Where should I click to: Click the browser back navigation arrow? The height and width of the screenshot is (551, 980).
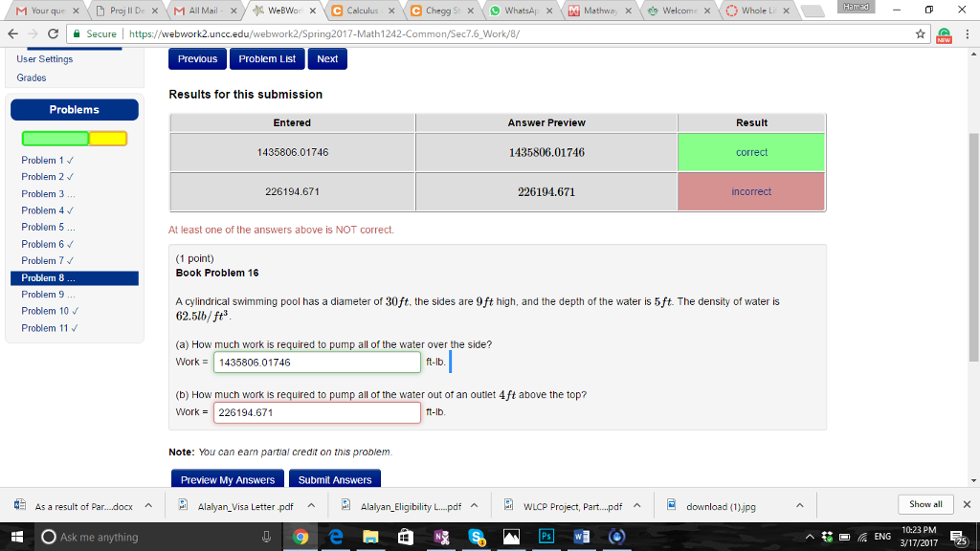[x=14, y=32]
